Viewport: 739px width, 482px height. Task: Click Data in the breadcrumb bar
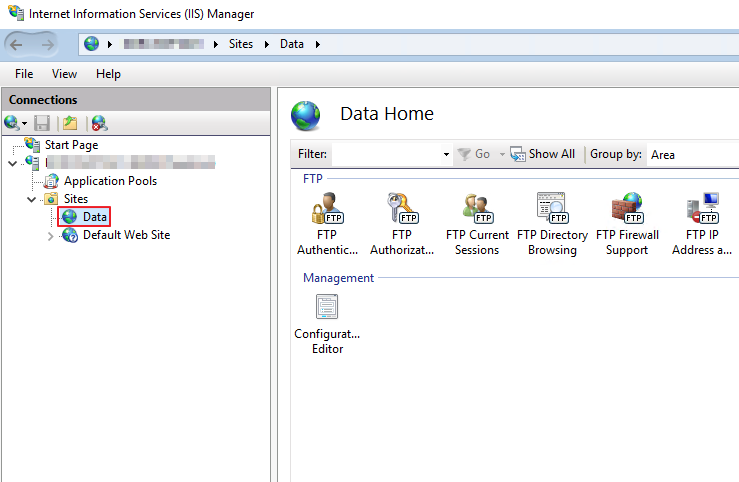(x=292, y=44)
